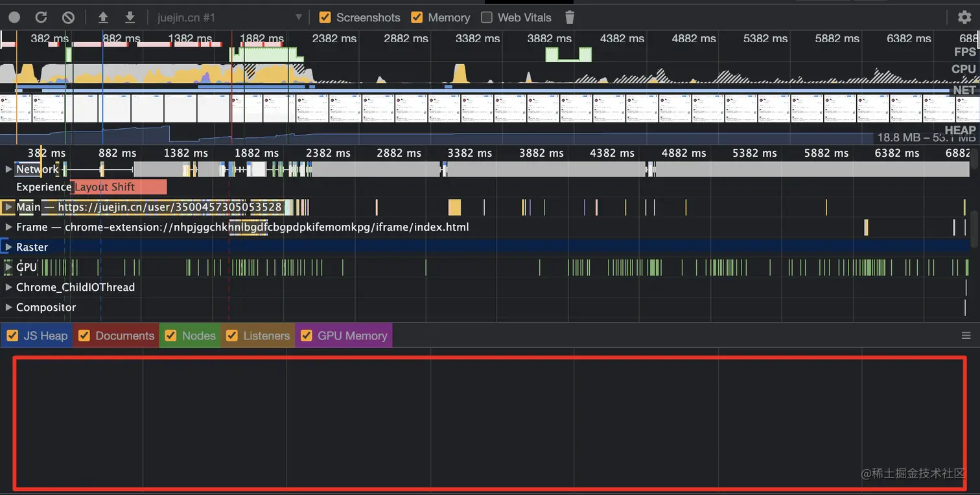Screen dimensions: 980x495
Task: Load a profile with the upload arrow
Action: pyautogui.click(x=103, y=17)
